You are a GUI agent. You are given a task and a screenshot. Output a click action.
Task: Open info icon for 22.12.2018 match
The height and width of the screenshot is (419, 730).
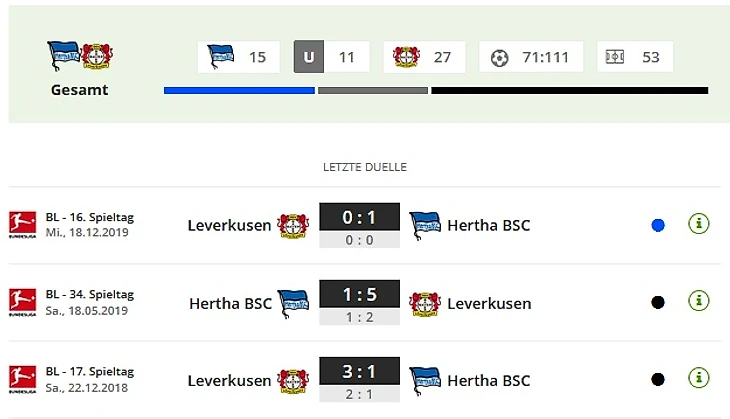point(698,378)
